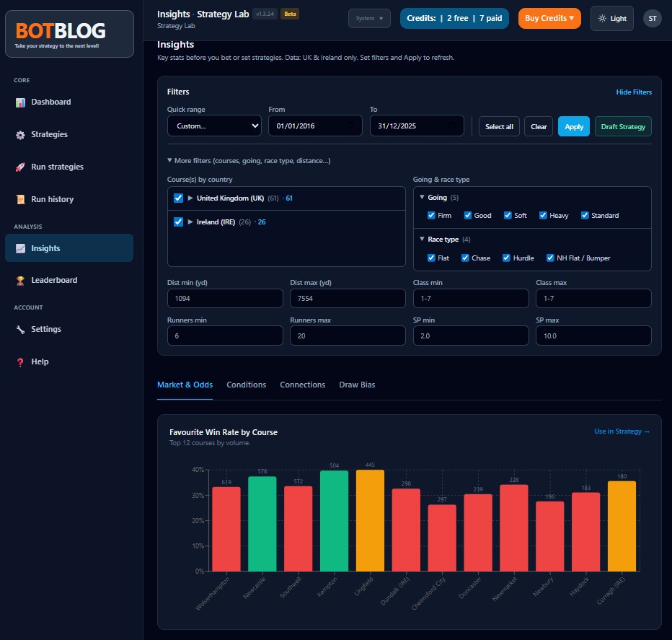This screenshot has height=640, width=672.
Task: Apply the current filters
Action: (x=573, y=126)
